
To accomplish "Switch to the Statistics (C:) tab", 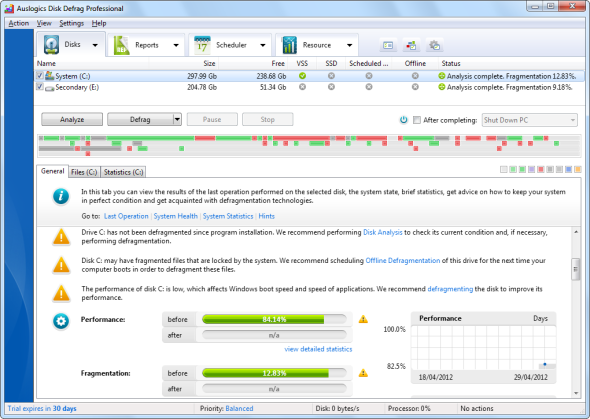I will (x=123, y=172).
